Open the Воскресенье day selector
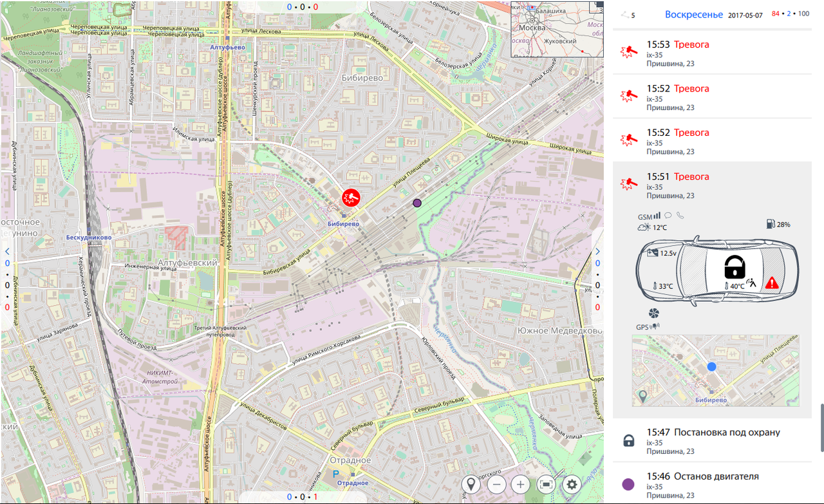This screenshot has width=824, height=504. point(694,14)
